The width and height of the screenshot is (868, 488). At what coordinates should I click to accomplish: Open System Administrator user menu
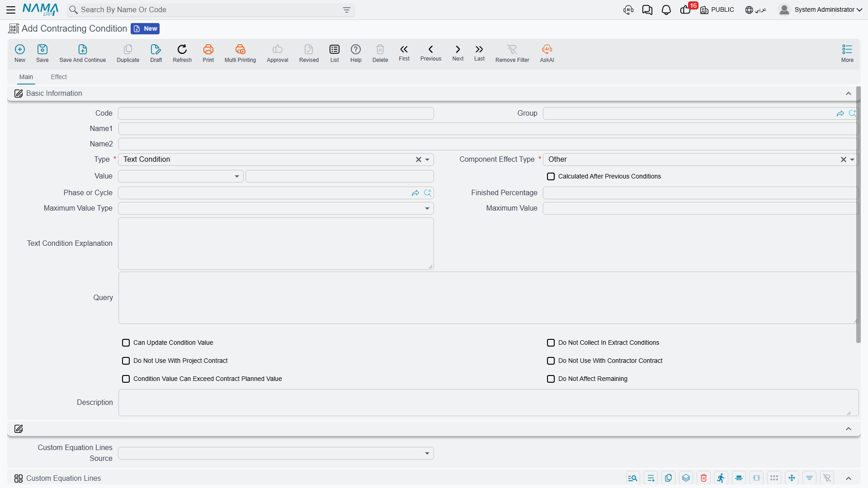tap(821, 9)
